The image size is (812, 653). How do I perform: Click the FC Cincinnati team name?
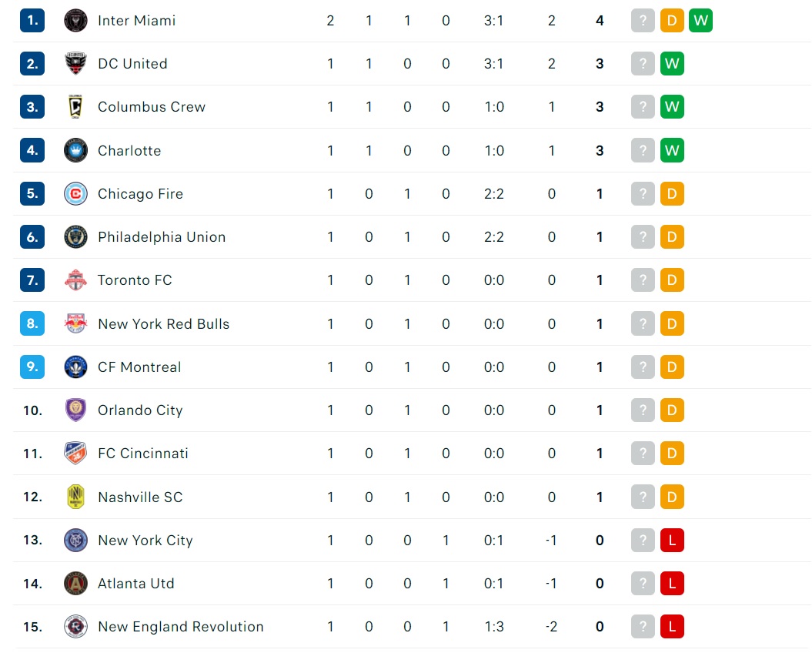pyautogui.click(x=143, y=454)
